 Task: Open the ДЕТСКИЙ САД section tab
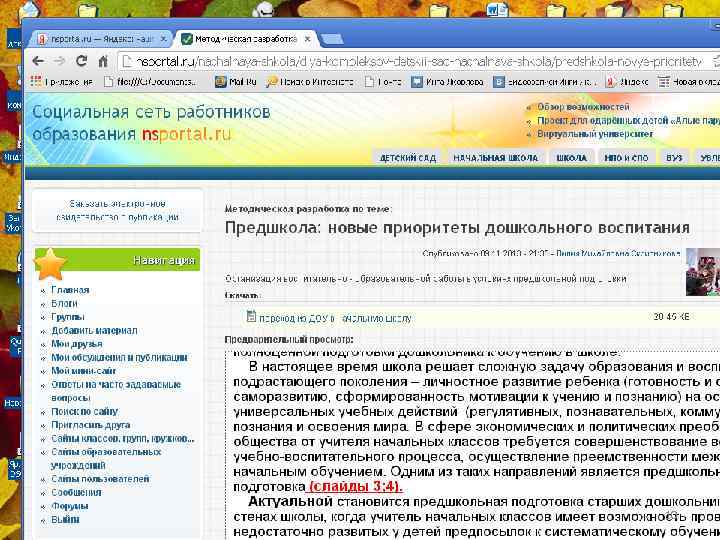tap(407, 158)
